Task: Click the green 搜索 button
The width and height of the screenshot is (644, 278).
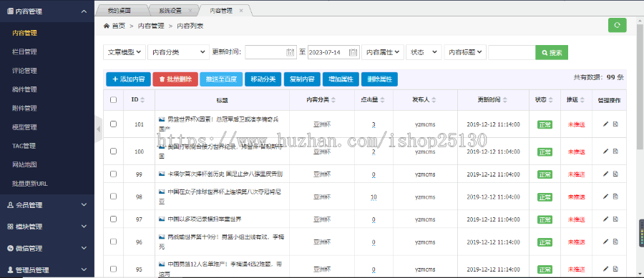Action: pyautogui.click(x=552, y=52)
